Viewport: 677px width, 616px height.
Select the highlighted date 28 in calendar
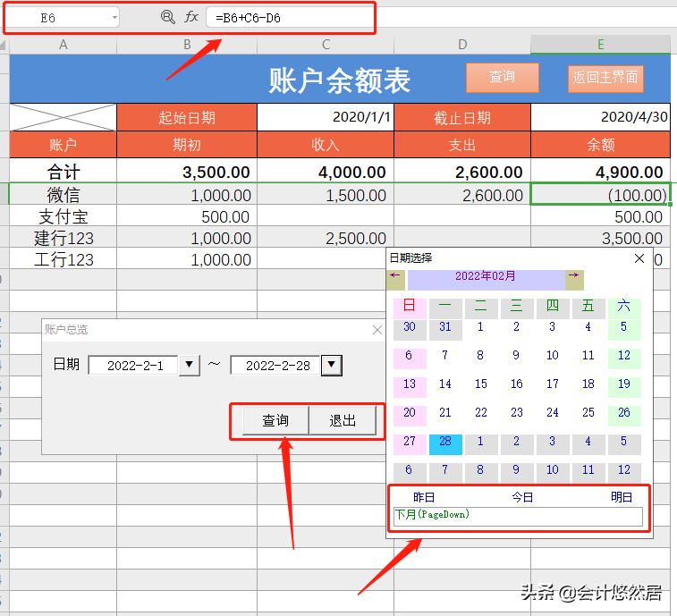pyautogui.click(x=445, y=442)
